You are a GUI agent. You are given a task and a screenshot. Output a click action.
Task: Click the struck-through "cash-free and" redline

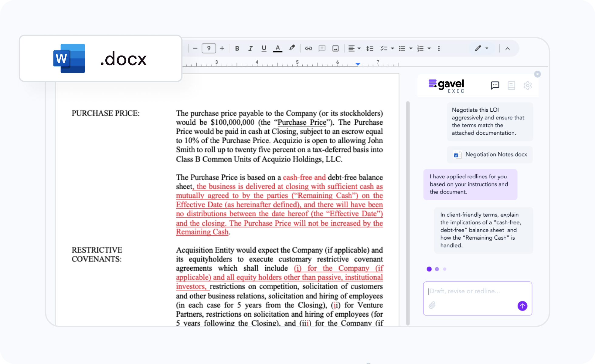click(x=305, y=177)
